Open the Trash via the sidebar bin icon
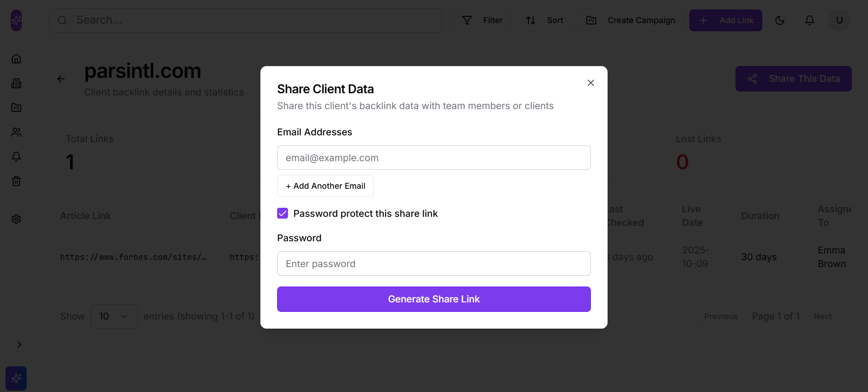Screen dimensions: 868x392 pos(16,181)
